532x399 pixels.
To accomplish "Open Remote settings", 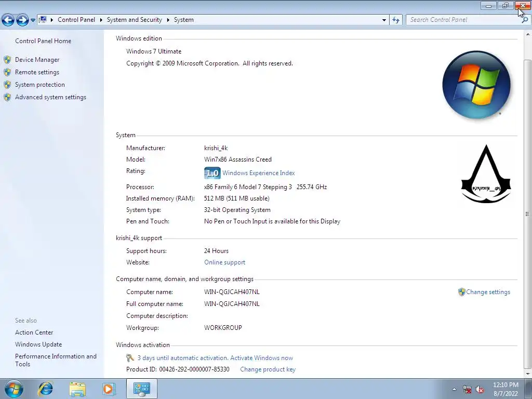I will [37, 72].
